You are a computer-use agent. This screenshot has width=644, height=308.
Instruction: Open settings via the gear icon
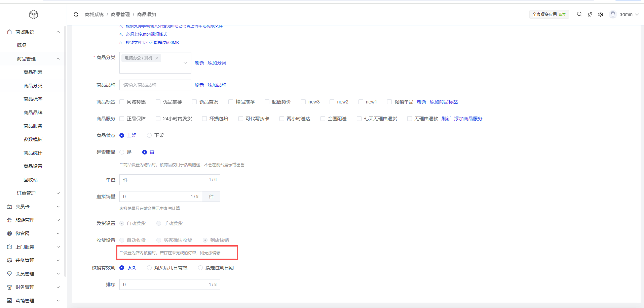pyautogui.click(x=601, y=14)
